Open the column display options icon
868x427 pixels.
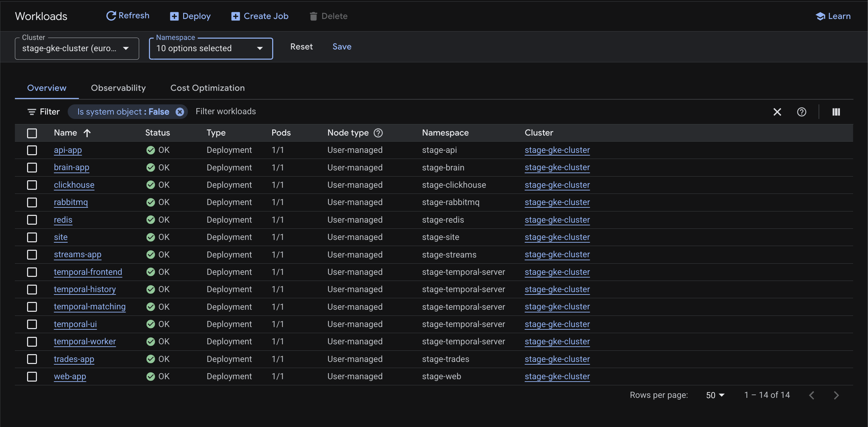(836, 112)
